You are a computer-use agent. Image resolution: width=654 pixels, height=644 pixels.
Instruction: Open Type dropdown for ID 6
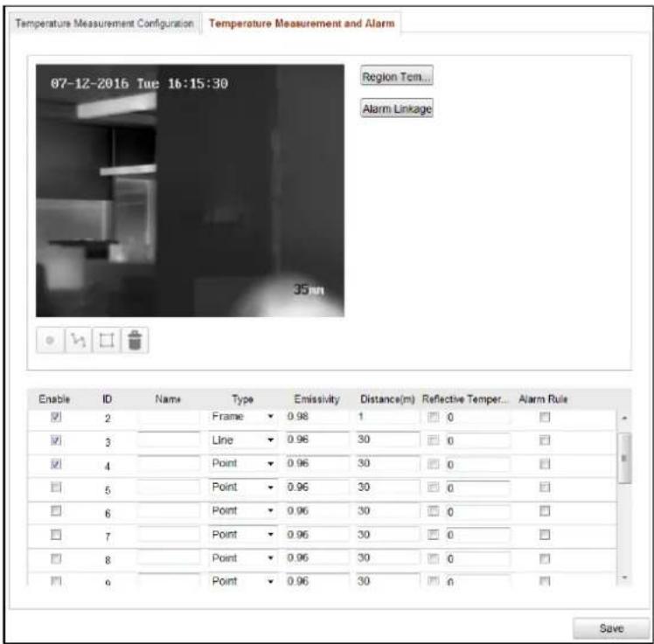pos(243,510)
